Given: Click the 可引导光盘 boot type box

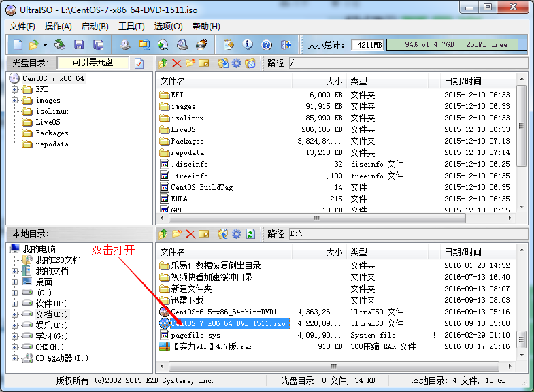Looking at the screenshot, I should click(x=93, y=63).
